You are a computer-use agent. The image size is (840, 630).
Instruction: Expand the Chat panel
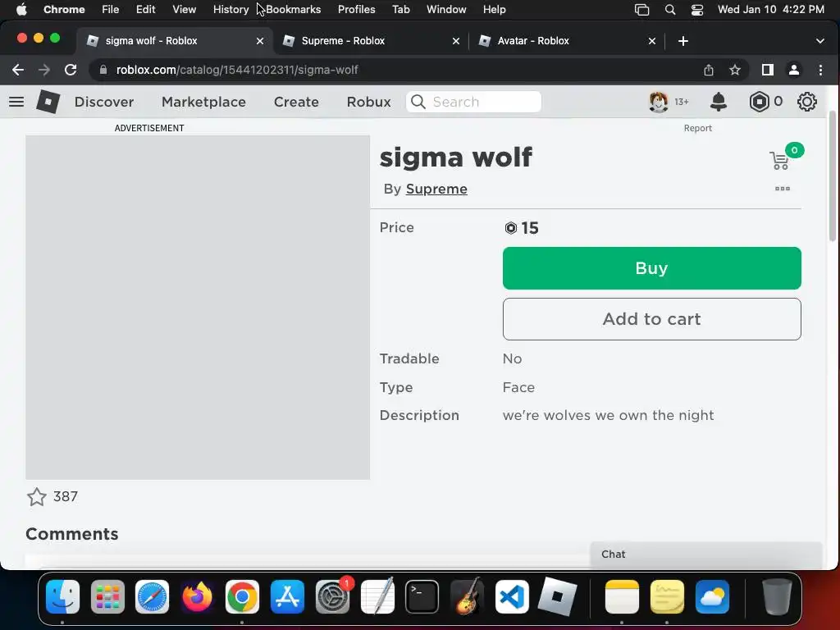(706, 555)
